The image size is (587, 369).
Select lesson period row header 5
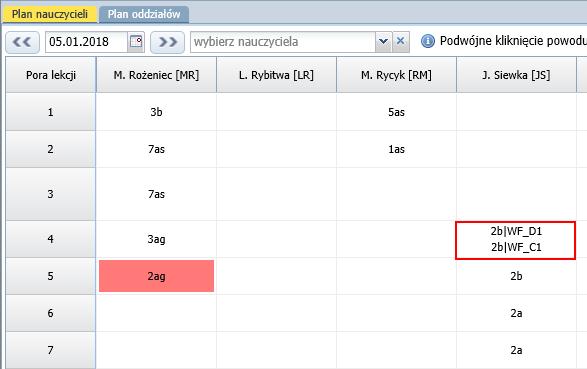coord(51,276)
